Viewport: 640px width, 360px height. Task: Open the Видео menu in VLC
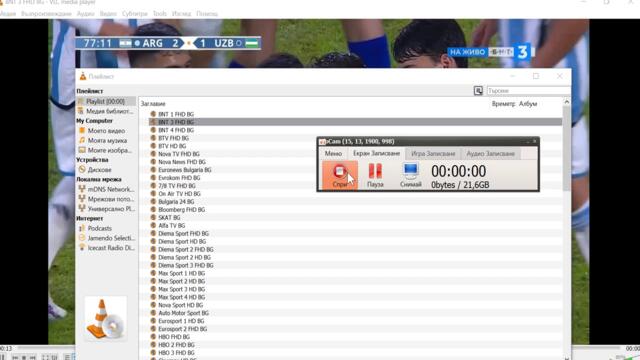pyautogui.click(x=108, y=14)
